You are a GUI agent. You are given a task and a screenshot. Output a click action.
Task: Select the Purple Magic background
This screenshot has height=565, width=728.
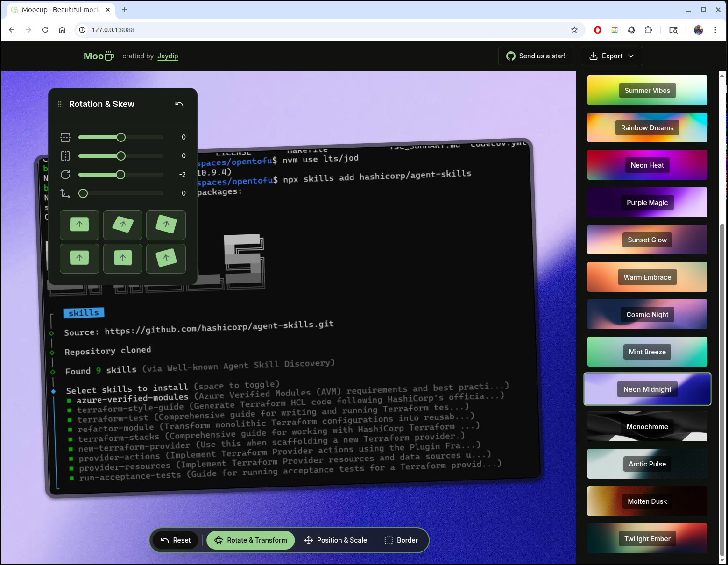coord(647,202)
